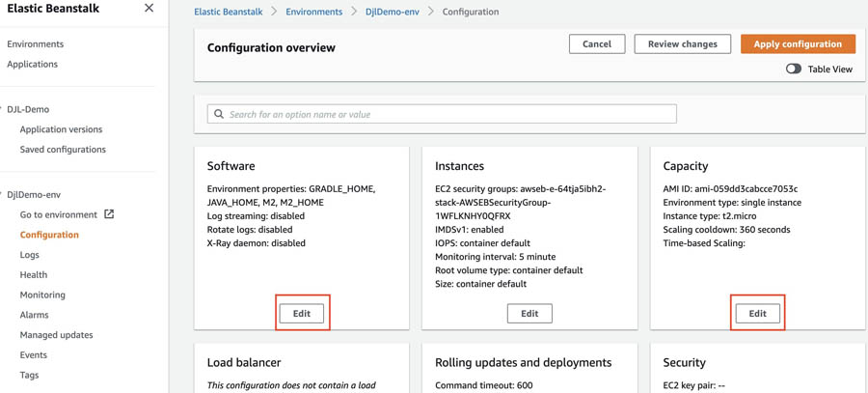Edit the Instances configuration card
The image size is (868, 393).
(x=529, y=313)
